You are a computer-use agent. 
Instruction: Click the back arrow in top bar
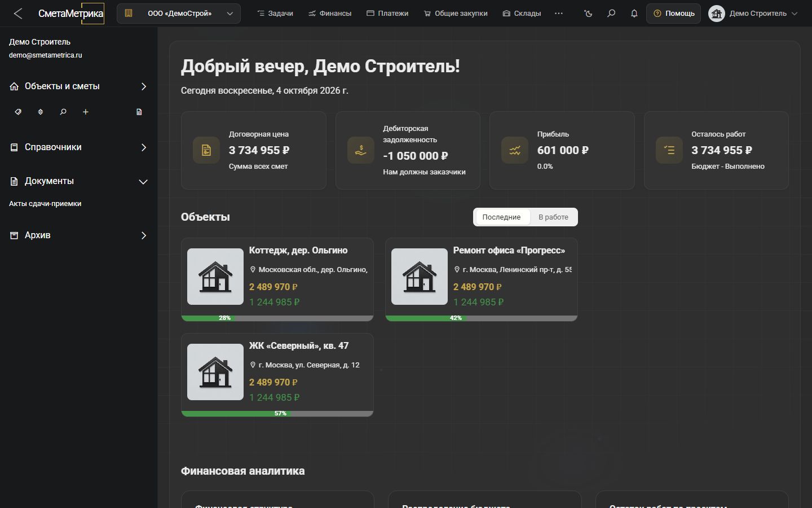click(18, 14)
